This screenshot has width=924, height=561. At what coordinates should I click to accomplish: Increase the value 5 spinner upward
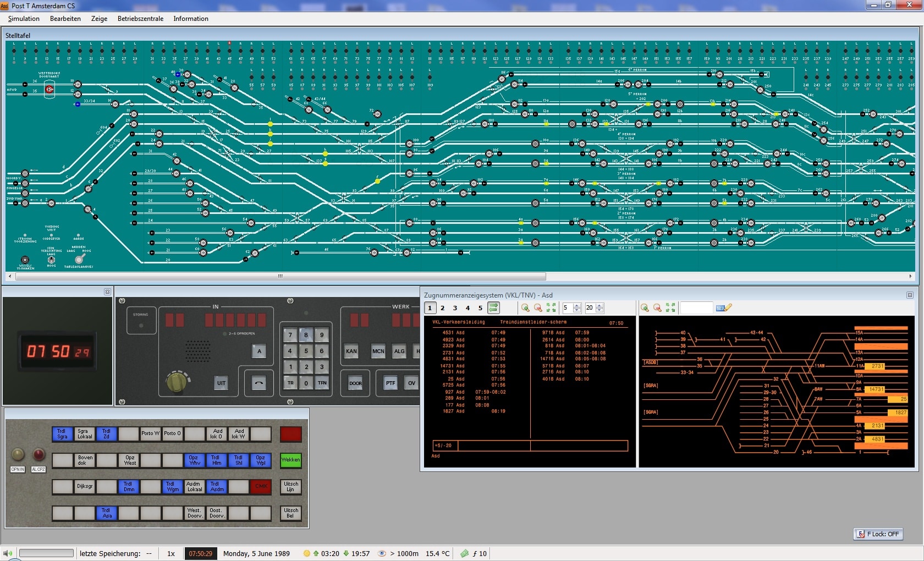coord(576,305)
